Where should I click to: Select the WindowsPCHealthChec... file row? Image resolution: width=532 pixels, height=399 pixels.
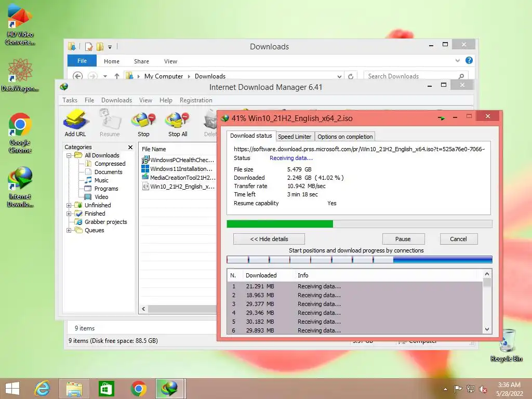tap(179, 159)
